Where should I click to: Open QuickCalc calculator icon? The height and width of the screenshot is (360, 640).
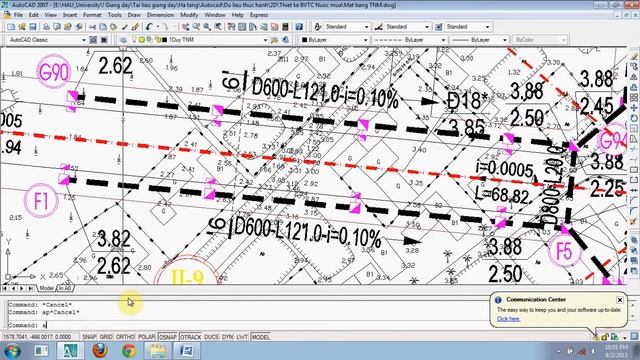click(285, 27)
